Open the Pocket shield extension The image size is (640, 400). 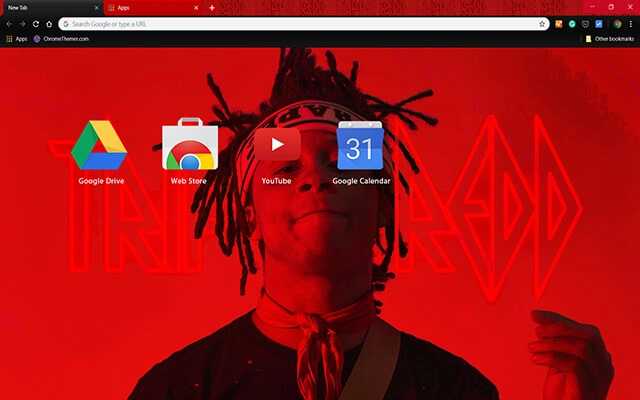pyautogui.click(x=585, y=24)
